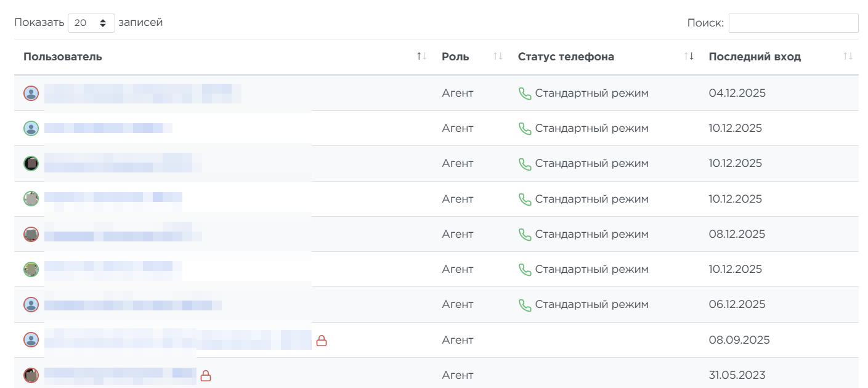Sort the table by Пользователь column
Viewport: 868px width, 388px height.
point(421,56)
